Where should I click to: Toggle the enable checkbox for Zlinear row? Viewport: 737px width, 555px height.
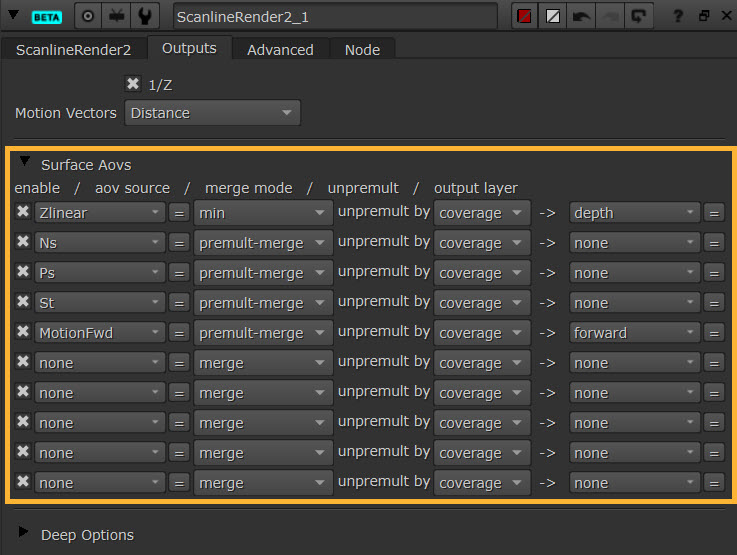pyautogui.click(x=23, y=212)
